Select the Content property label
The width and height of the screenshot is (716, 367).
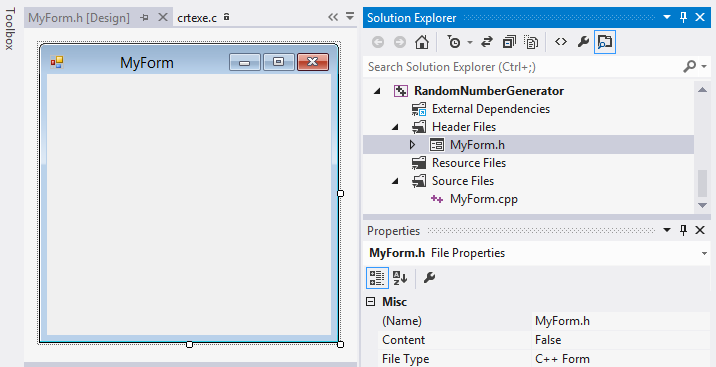(404, 340)
